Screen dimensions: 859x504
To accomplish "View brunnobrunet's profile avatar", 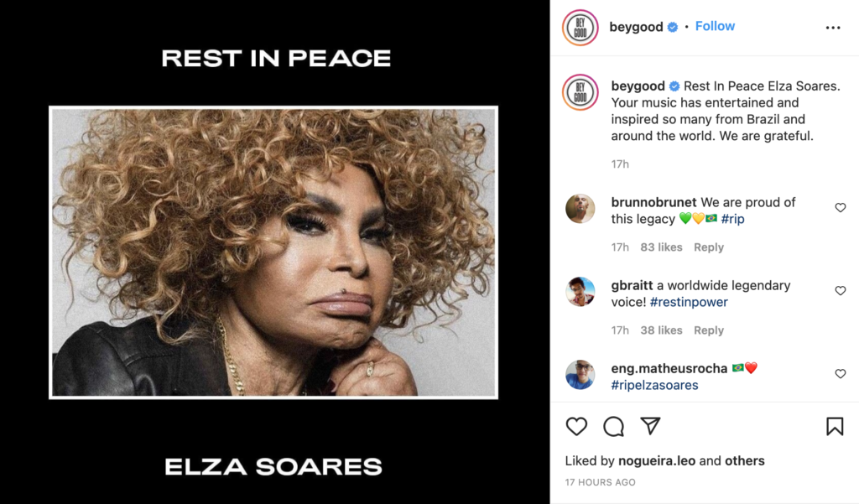I will (x=580, y=209).
